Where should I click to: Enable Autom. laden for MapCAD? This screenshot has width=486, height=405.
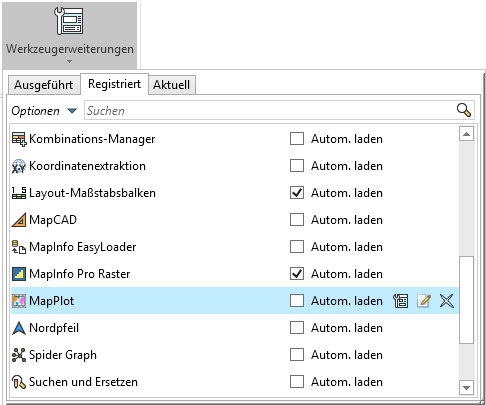pos(297,220)
